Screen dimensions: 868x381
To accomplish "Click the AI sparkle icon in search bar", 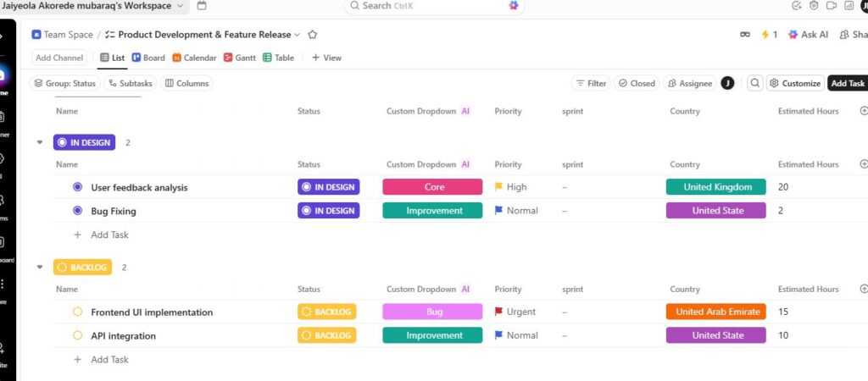I will 513,6.
